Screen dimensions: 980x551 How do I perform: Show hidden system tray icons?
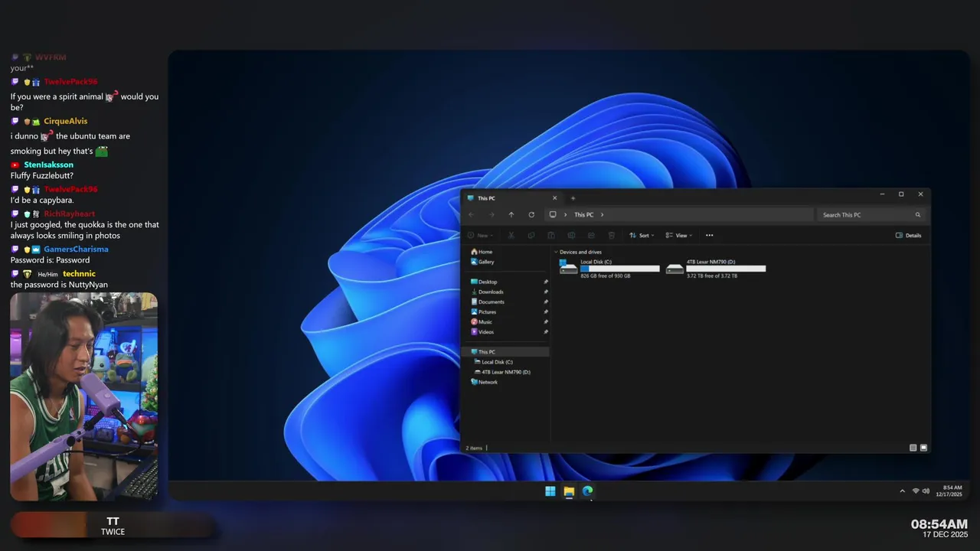point(902,491)
